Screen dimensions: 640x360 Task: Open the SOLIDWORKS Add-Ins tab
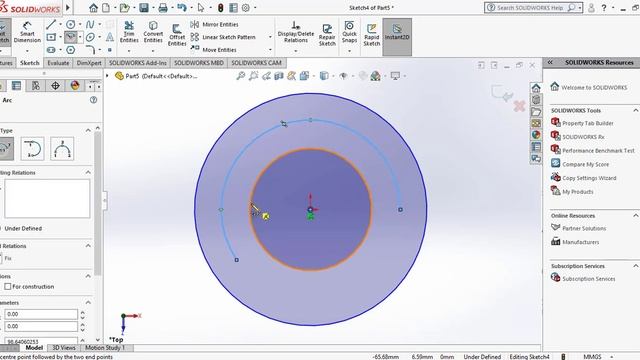(x=138, y=63)
